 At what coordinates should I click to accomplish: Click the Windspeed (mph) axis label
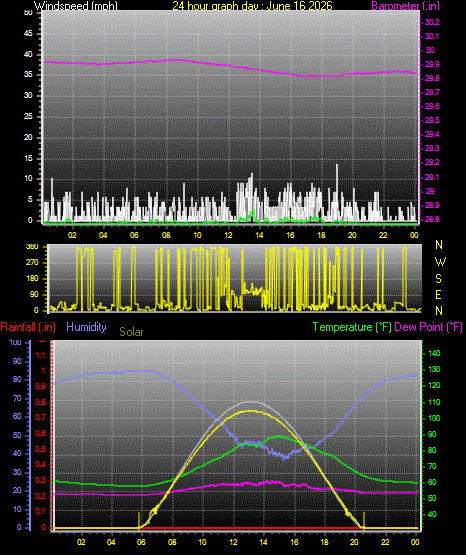[76, 6]
